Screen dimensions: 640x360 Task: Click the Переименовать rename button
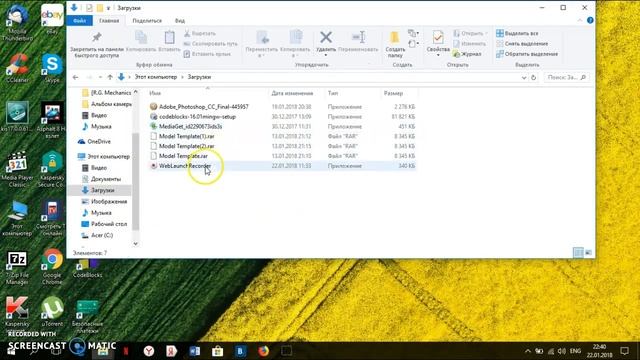pos(358,41)
